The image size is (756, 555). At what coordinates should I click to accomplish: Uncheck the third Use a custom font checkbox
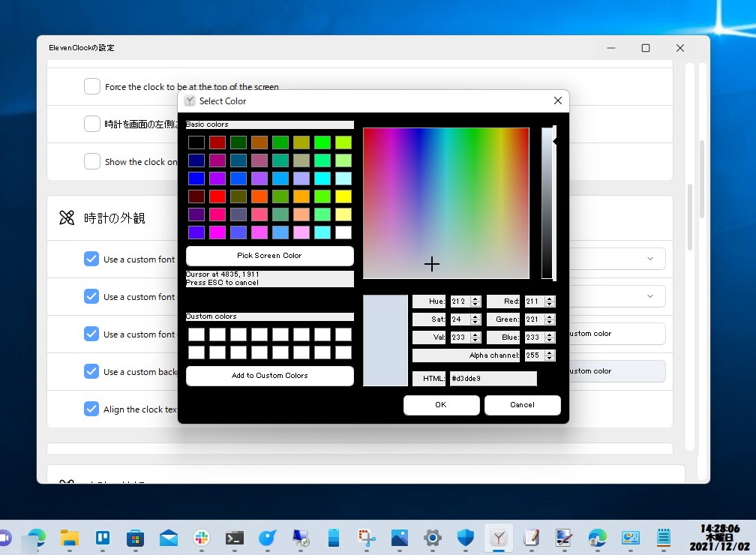pyautogui.click(x=91, y=334)
